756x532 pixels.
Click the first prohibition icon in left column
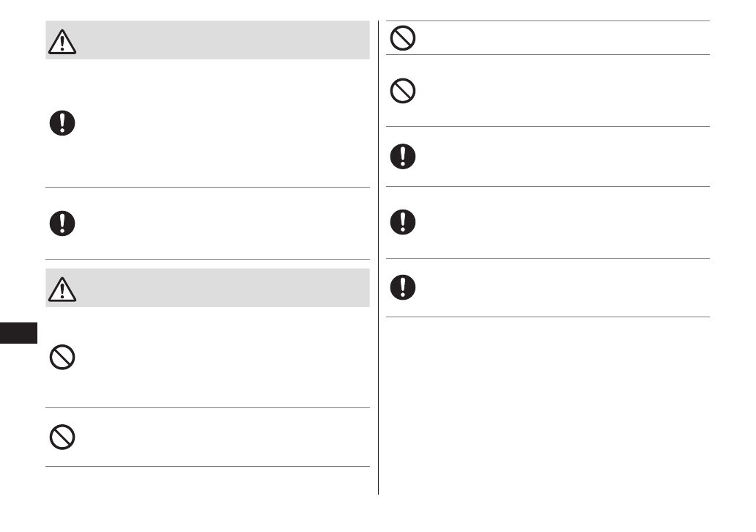[62, 358]
